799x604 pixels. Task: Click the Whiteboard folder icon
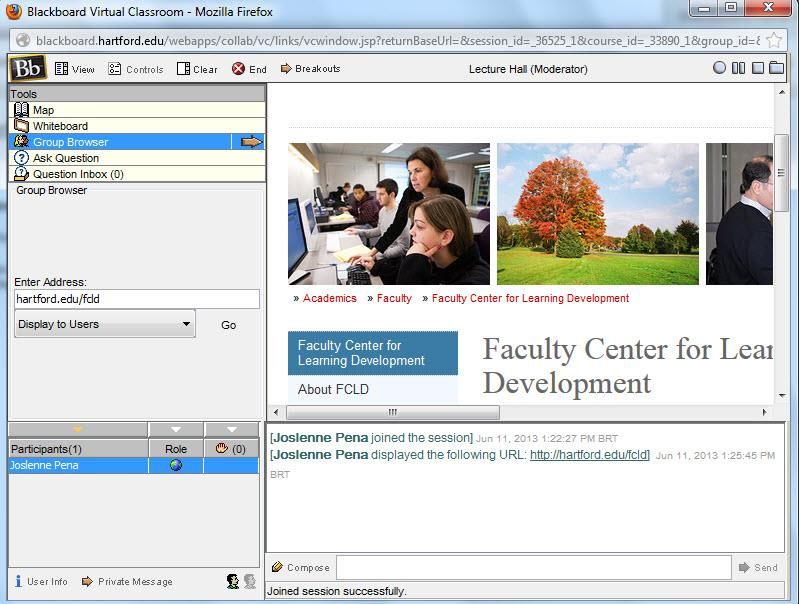click(x=21, y=125)
